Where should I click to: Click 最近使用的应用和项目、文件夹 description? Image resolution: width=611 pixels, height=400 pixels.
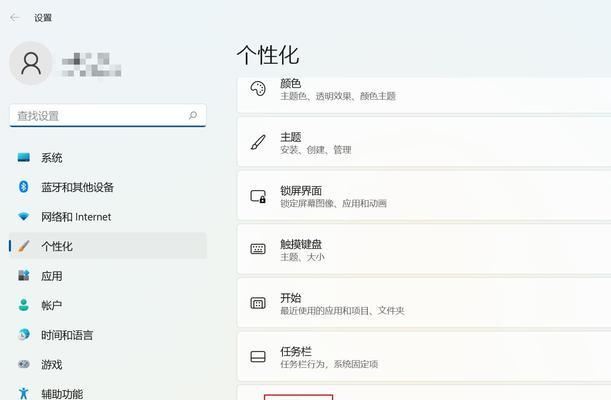pyautogui.click(x=342, y=311)
